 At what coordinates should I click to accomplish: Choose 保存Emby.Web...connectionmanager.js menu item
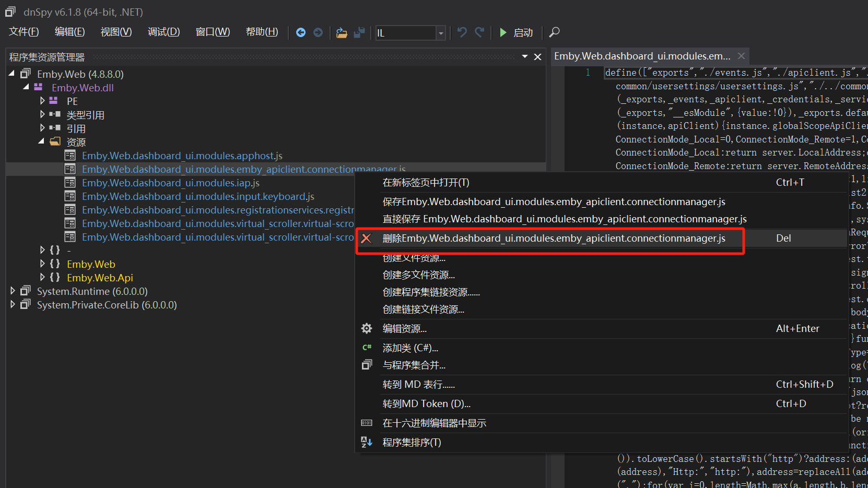coord(602,201)
